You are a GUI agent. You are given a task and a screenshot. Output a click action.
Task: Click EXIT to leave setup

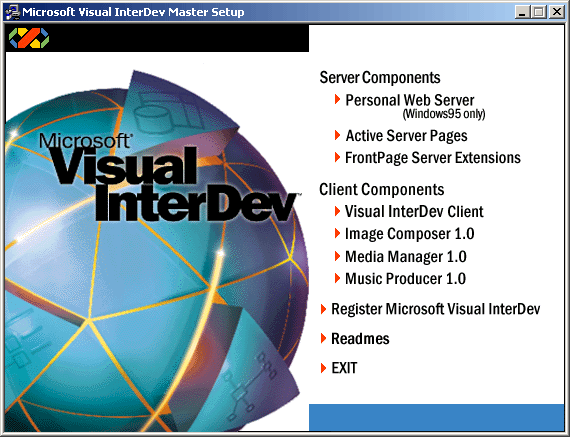(x=344, y=368)
